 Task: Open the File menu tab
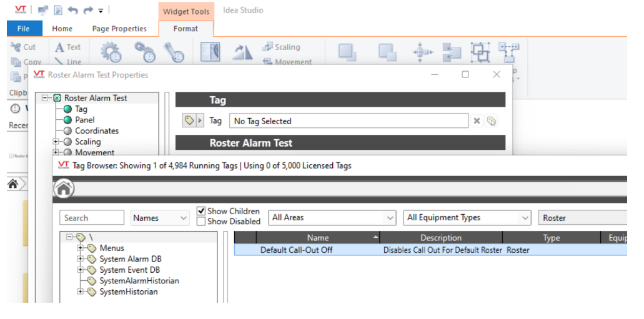(x=24, y=29)
